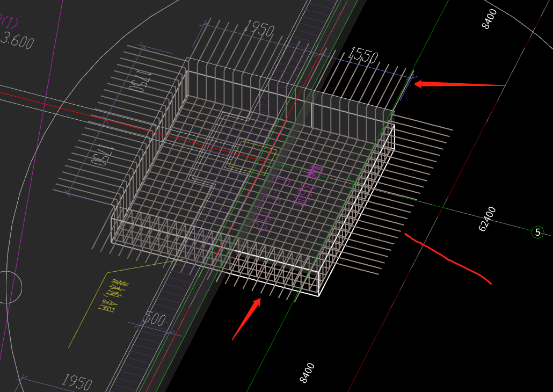The height and width of the screenshot is (392, 553).
Task: Select the 1550 dimension label
Action: [x=362, y=56]
